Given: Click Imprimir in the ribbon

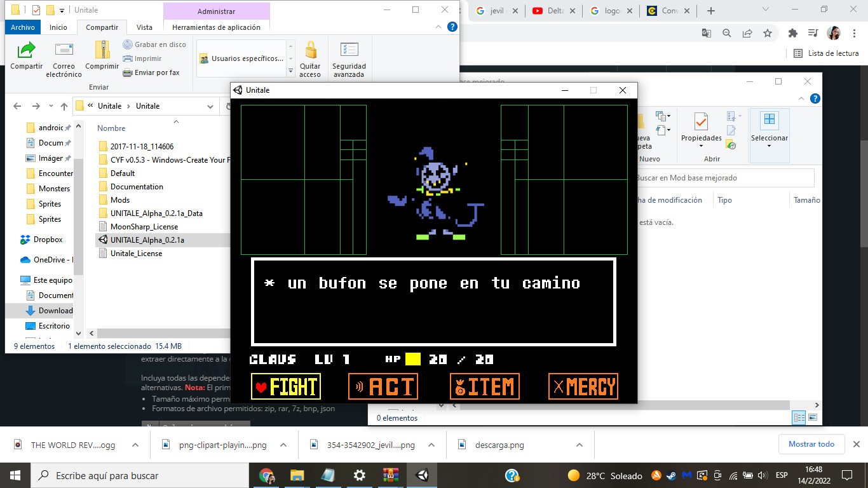Looking at the screenshot, I should (142, 58).
